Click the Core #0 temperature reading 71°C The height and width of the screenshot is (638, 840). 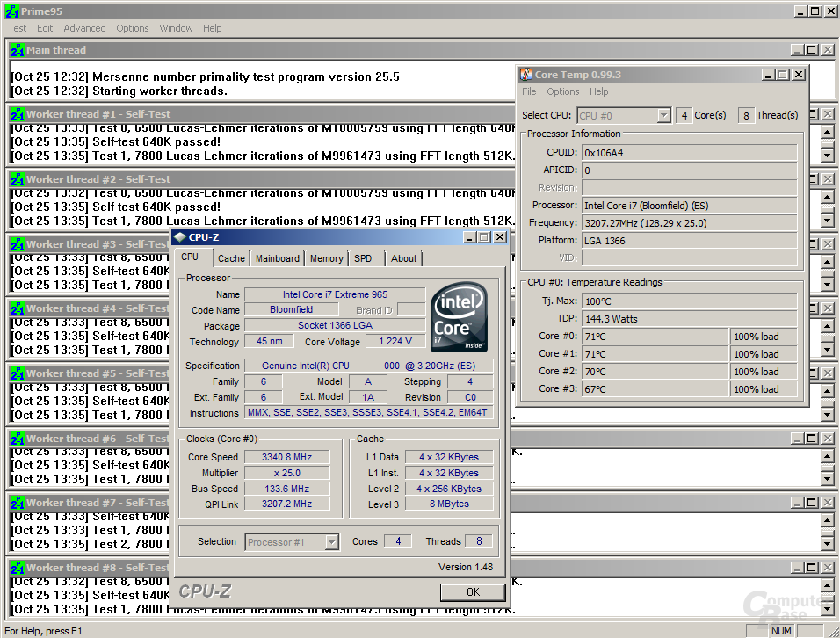click(655, 337)
